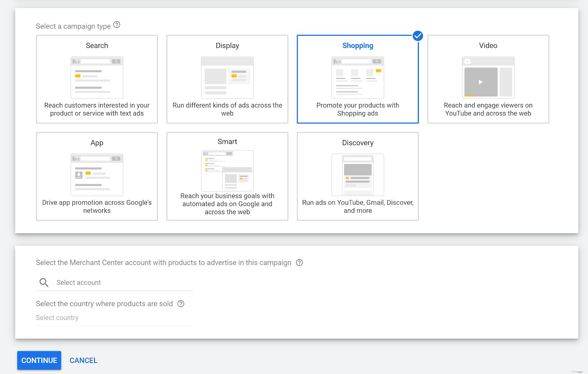The height and width of the screenshot is (374, 588).
Task: Open the Merchant Center account help icon
Action: [299, 262]
